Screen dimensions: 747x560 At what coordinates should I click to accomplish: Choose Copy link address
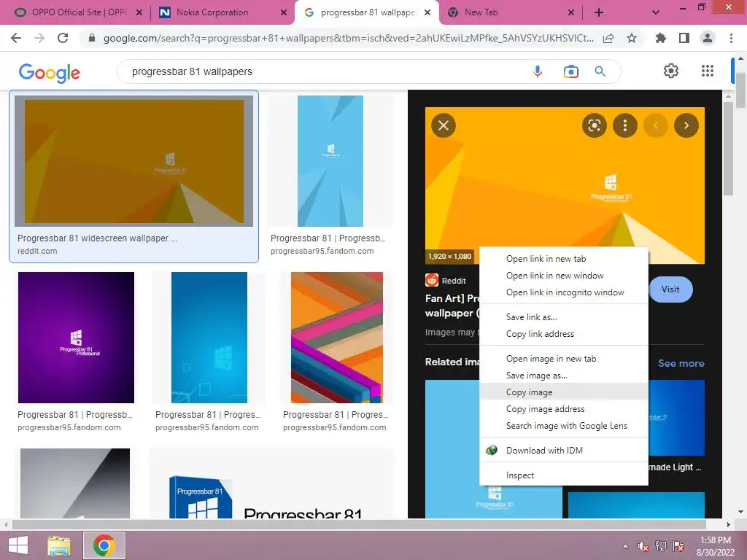[564, 334]
